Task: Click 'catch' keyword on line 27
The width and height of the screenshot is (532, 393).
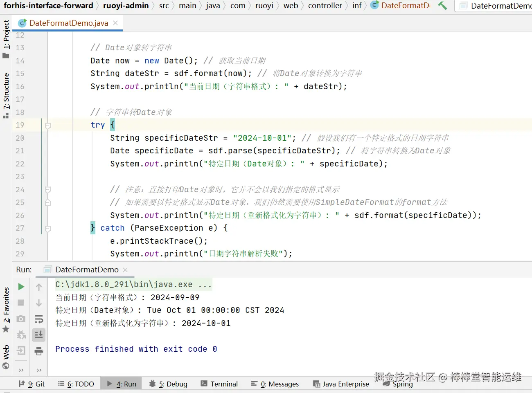Action: (x=113, y=228)
